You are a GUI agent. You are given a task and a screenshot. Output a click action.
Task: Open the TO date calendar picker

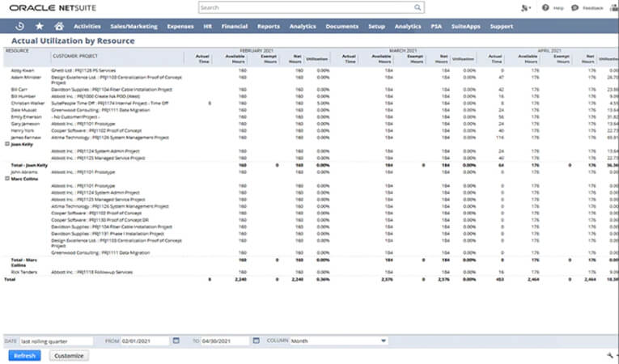pyautogui.click(x=257, y=341)
